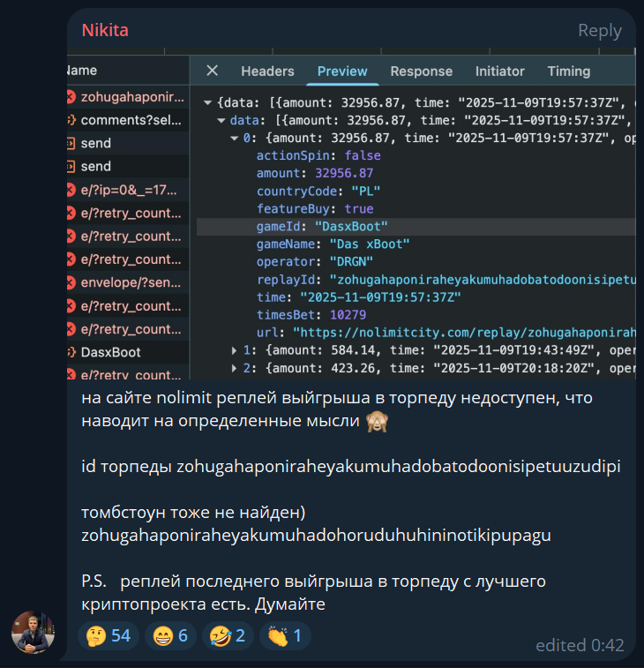Open the nolimitcity.com replay url value

coord(464,333)
